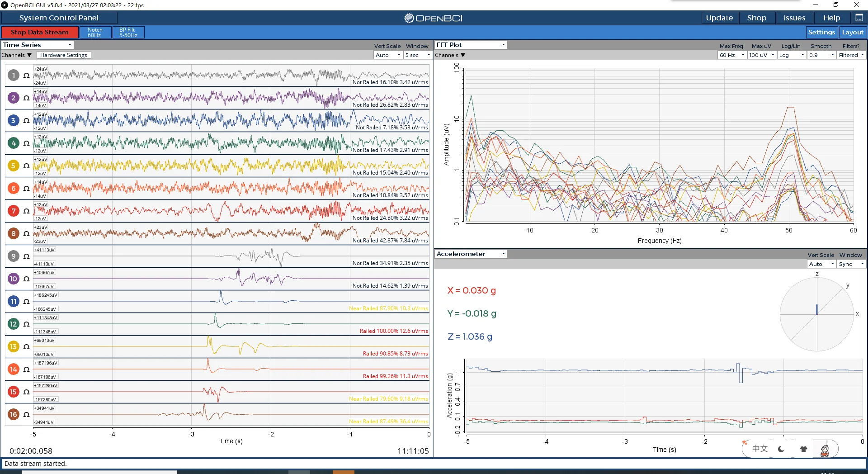Screen dimensions: 868x474
Task: Click impedance ohm icon for channel 16
Action: (27, 415)
